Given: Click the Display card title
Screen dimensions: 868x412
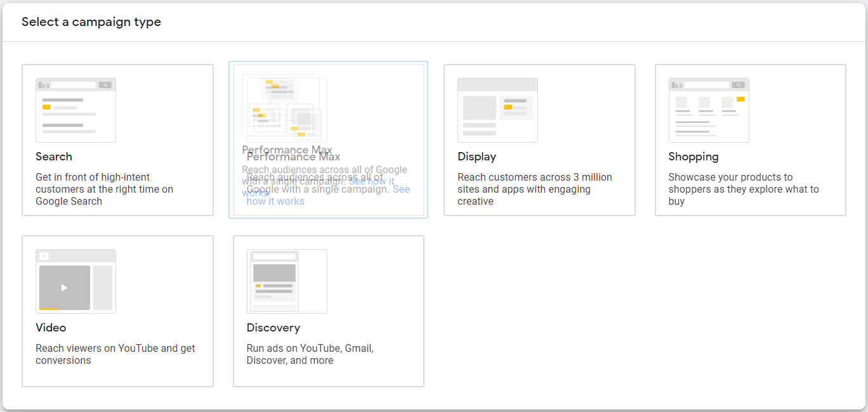Looking at the screenshot, I should (477, 157).
